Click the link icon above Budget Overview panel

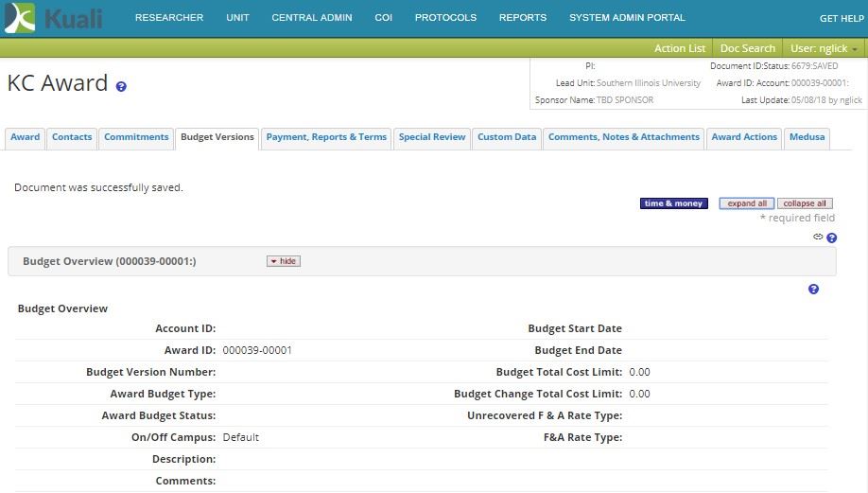pyautogui.click(x=818, y=238)
